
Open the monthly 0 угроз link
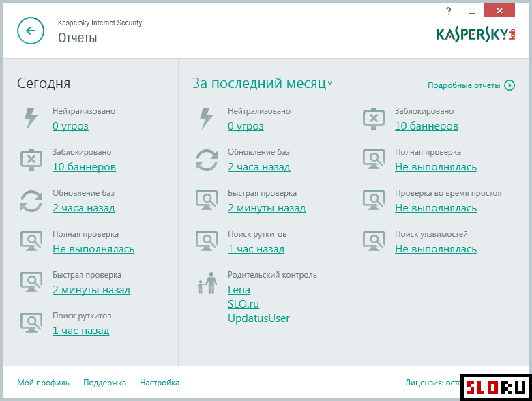(246, 126)
